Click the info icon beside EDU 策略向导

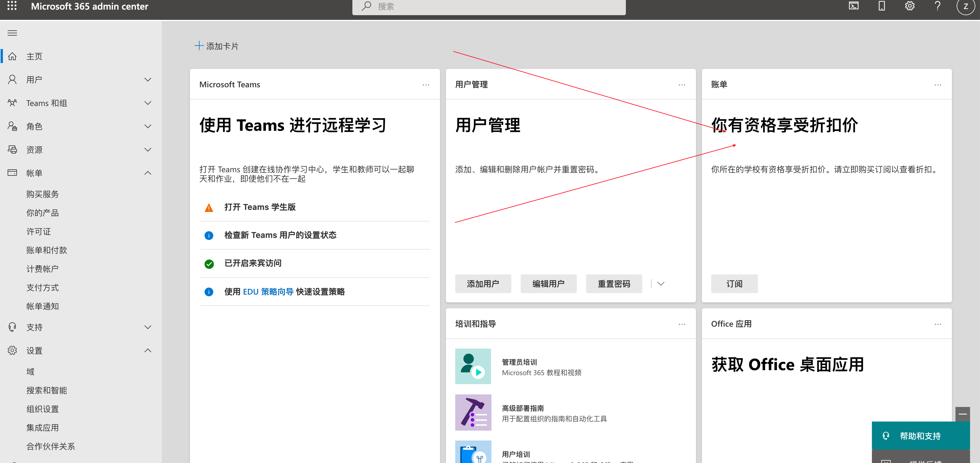[209, 292]
